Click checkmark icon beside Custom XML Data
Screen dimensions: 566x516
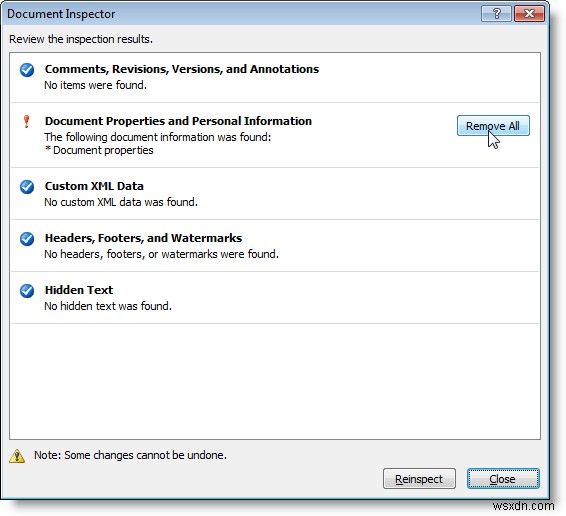coord(27,187)
